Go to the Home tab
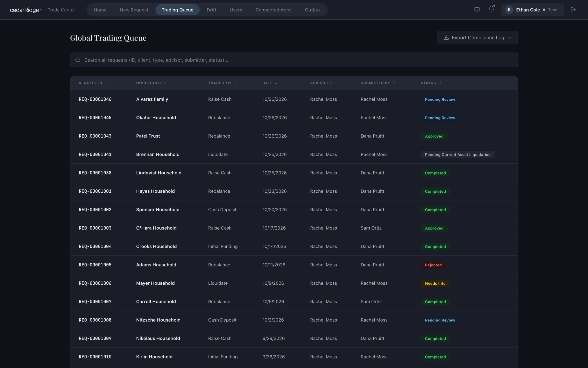The width and height of the screenshot is (588, 368). [100, 10]
